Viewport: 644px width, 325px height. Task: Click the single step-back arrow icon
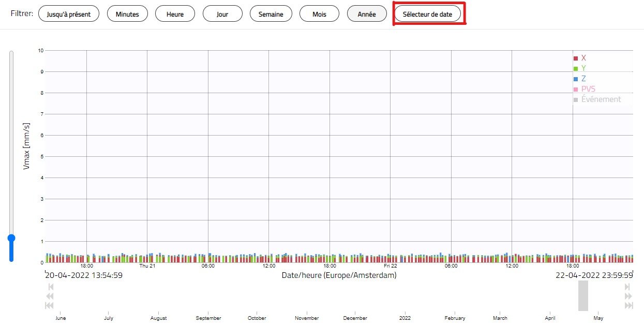pos(51,287)
